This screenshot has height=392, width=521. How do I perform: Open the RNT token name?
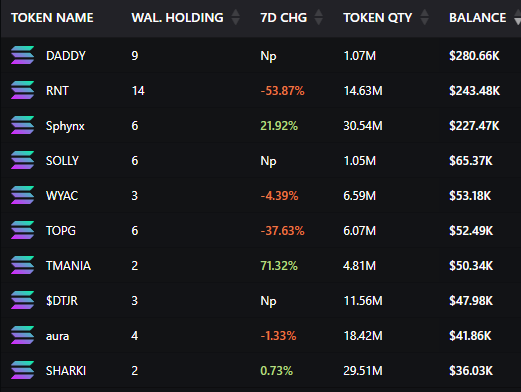[57, 91]
